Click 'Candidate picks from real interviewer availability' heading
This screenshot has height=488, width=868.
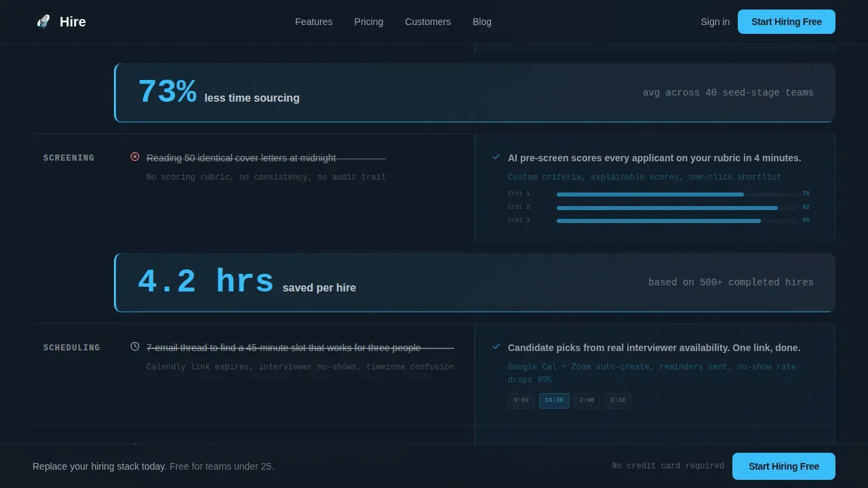pyautogui.click(x=654, y=348)
